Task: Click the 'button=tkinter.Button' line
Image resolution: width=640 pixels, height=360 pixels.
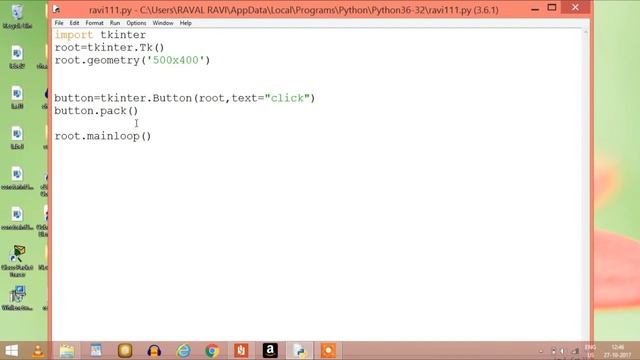Action: (184, 98)
